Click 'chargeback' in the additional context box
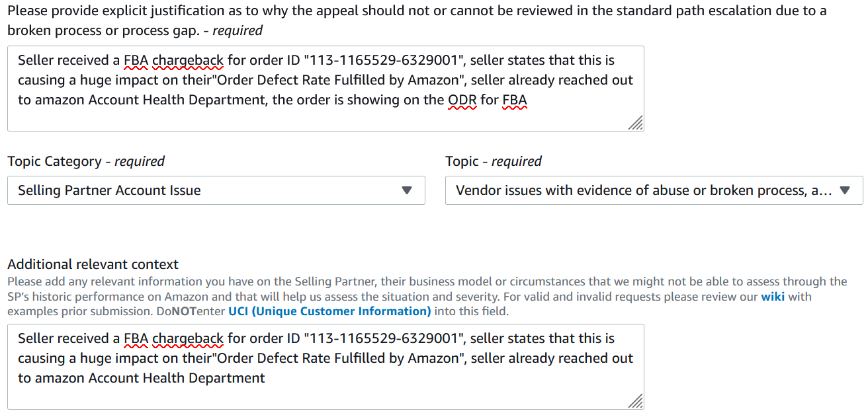868x413 pixels. pos(188,339)
